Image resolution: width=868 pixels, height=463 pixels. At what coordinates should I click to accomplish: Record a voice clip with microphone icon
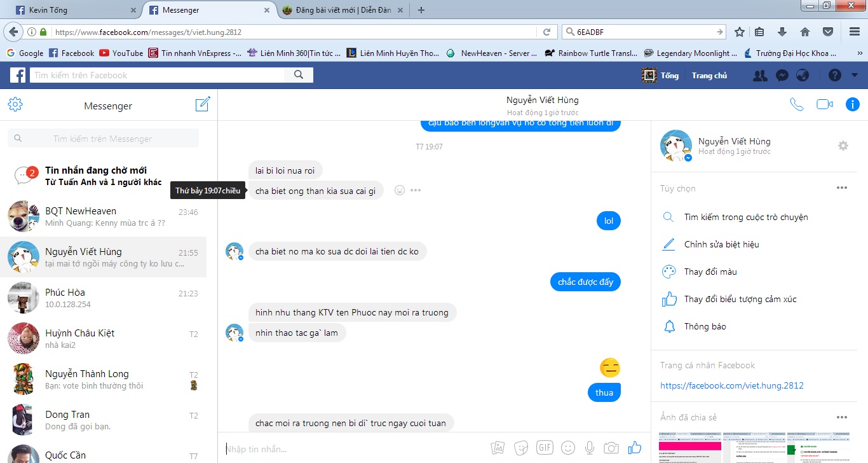pyautogui.click(x=590, y=448)
